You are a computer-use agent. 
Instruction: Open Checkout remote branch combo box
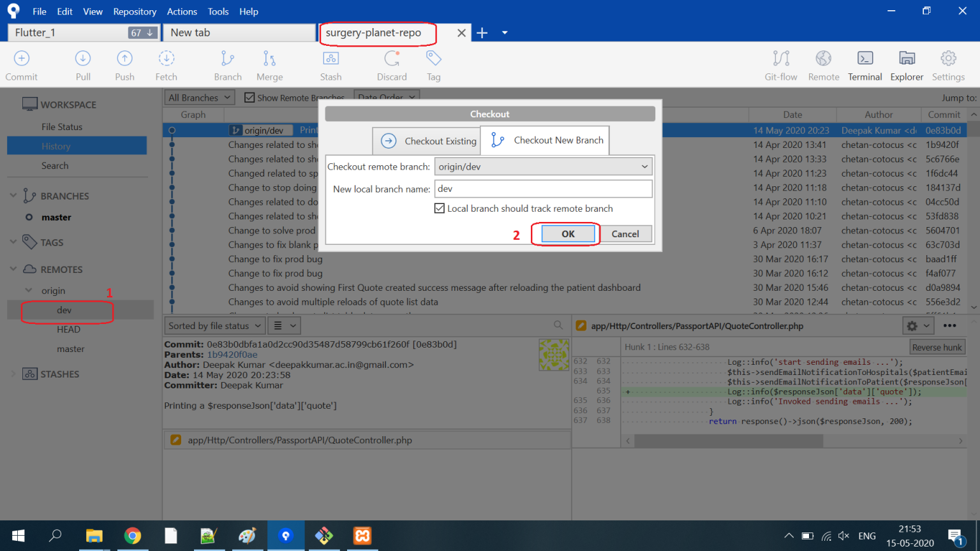(544, 166)
